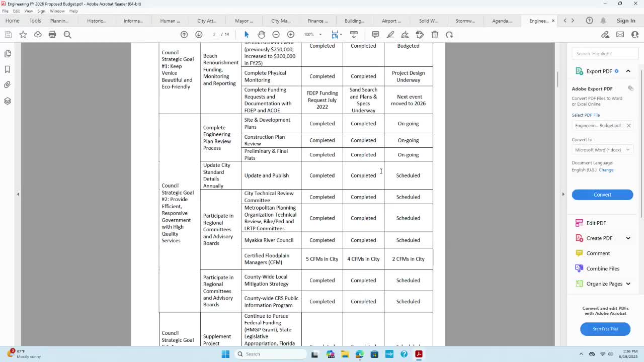This screenshot has width=644, height=362.
Task: Open the print dialog via the printer icon
Action: pos(52,34)
